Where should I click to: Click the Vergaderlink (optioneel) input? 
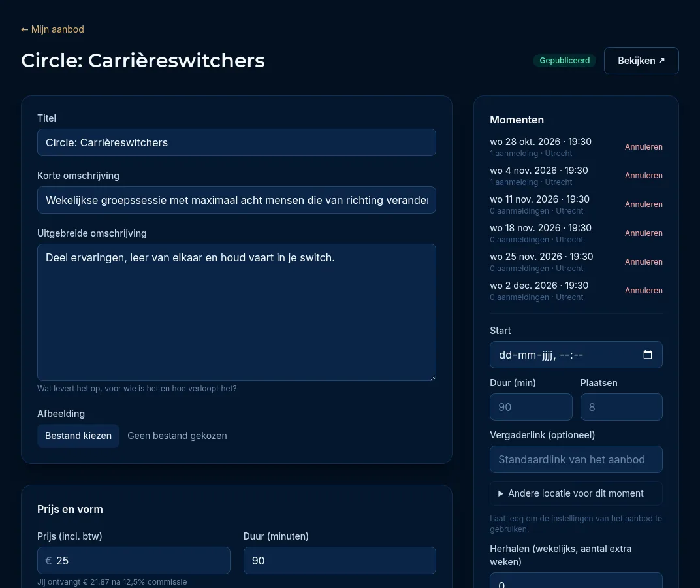tap(576, 459)
